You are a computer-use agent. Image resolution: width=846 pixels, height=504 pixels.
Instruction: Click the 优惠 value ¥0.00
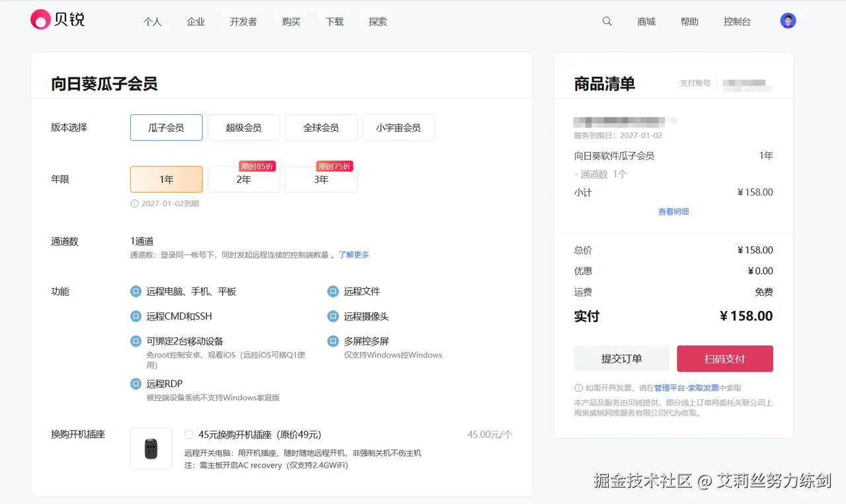click(760, 271)
